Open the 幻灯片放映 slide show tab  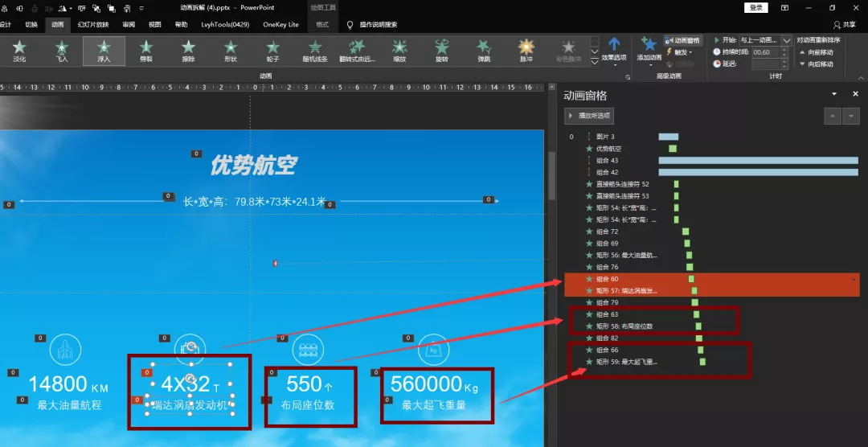pyautogui.click(x=93, y=24)
